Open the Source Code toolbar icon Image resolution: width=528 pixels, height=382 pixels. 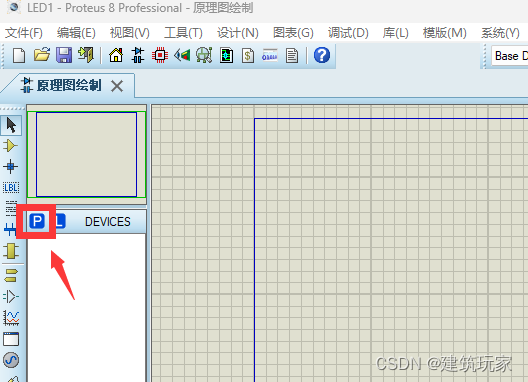pyautogui.click(x=270, y=55)
